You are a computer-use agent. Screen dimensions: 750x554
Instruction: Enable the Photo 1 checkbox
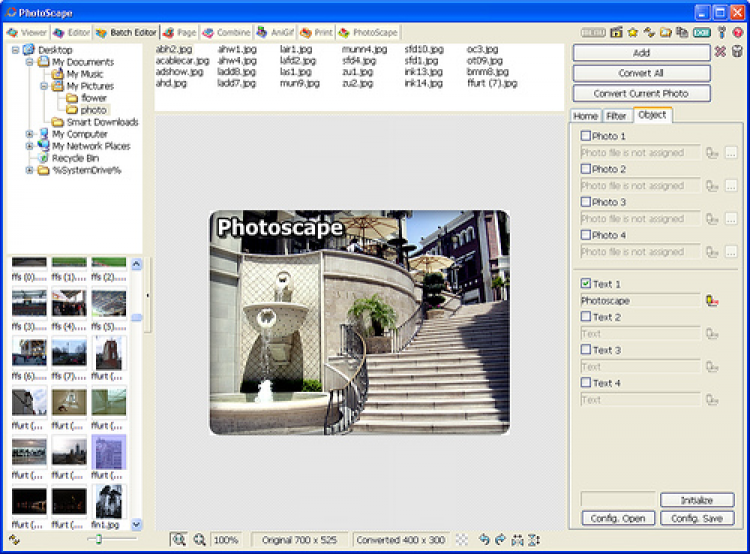coord(586,136)
